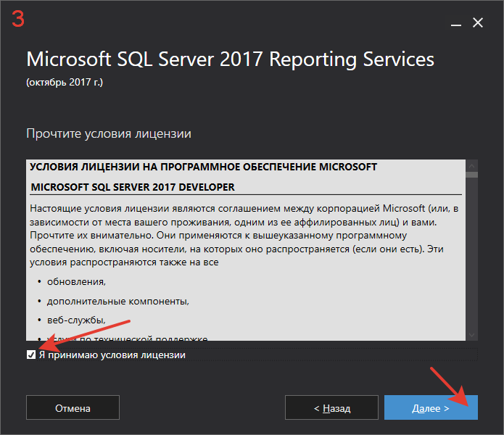Click the дополнительные компоненты bullet item
Viewport: 504px width, 435px height.
pyautogui.click(x=118, y=302)
